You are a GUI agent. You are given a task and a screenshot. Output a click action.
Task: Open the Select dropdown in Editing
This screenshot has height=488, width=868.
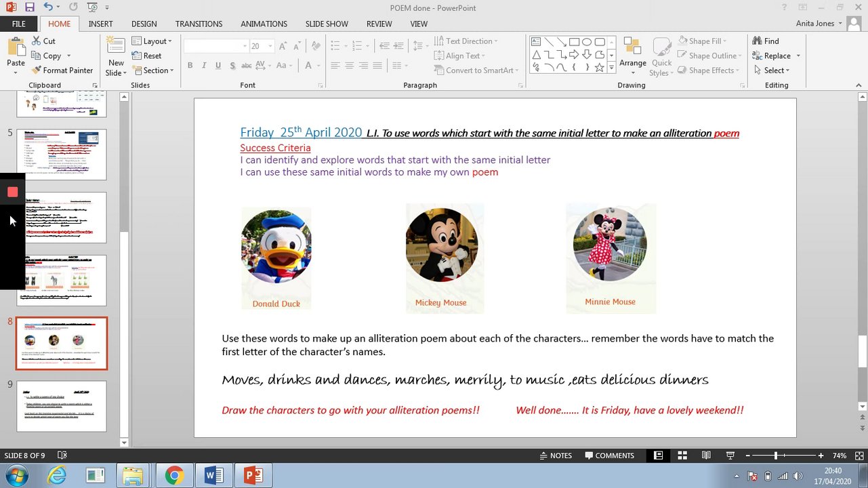pyautogui.click(x=772, y=70)
